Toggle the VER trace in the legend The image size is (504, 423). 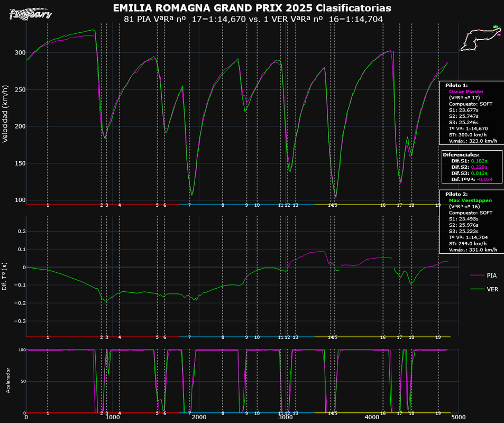pos(484,289)
